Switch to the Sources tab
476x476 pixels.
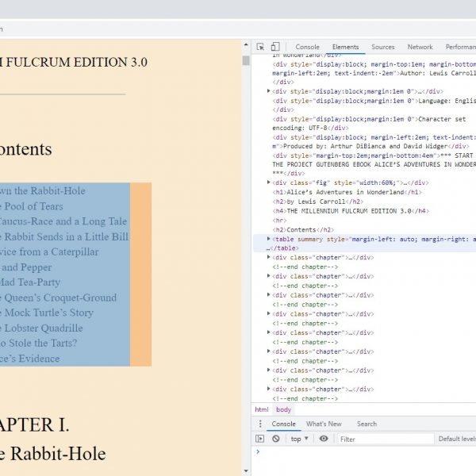(383, 48)
